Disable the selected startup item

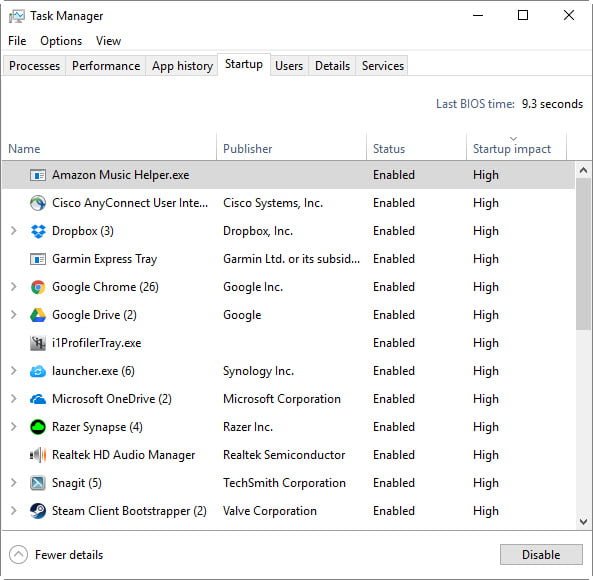[541, 555]
